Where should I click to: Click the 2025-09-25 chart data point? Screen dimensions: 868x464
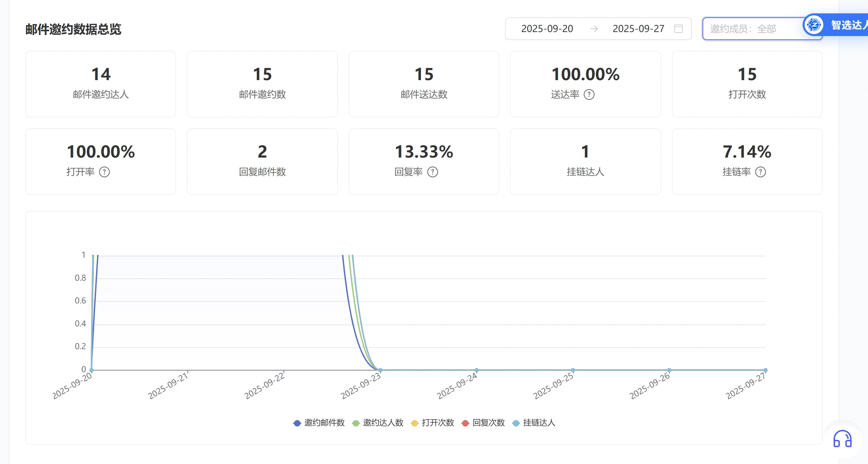click(x=573, y=370)
